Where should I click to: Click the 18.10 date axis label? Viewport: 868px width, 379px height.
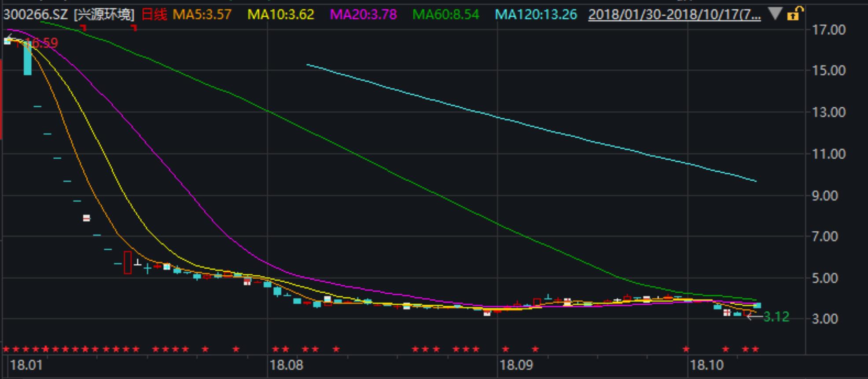point(707,365)
